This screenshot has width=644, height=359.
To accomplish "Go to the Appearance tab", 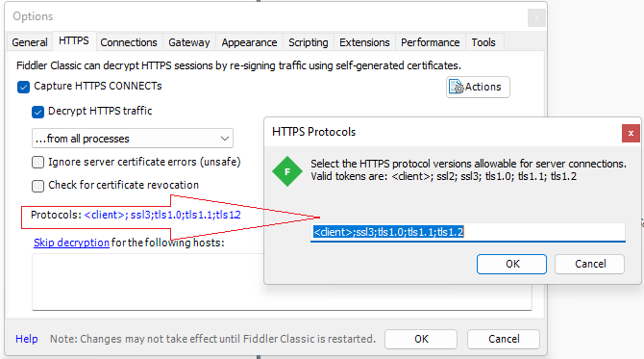I will tap(249, 42).
